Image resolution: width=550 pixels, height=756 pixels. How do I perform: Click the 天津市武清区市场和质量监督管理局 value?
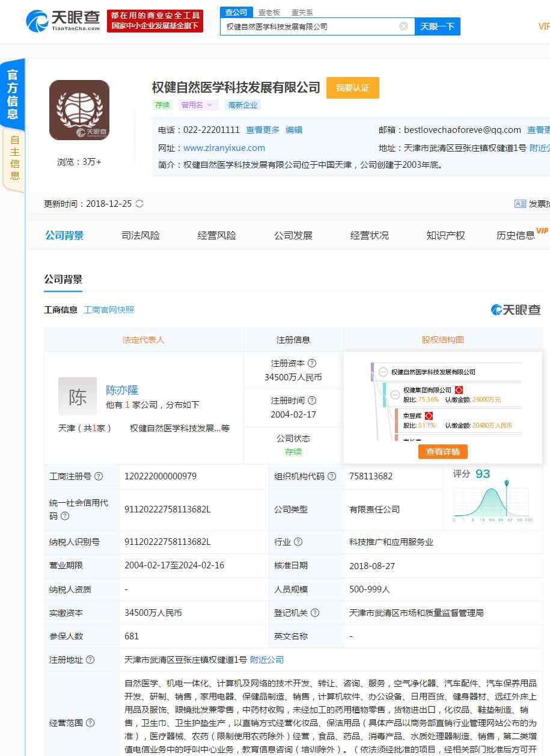[x=417, y=613]
